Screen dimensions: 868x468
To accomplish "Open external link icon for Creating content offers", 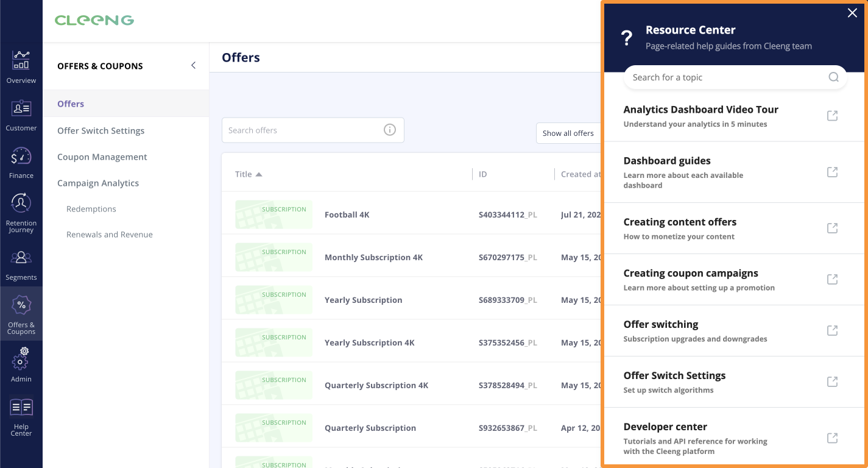I will pyautogui.click(x=832, y=228).
